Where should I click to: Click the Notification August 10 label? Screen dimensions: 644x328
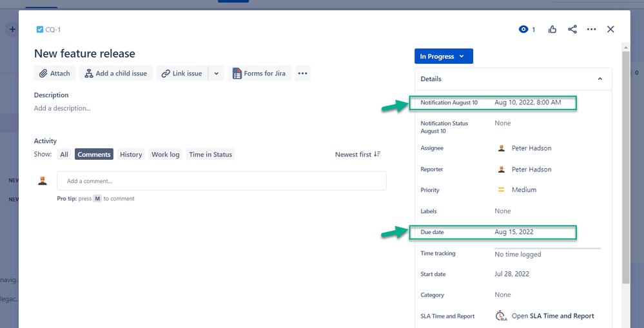click(449, 102)
